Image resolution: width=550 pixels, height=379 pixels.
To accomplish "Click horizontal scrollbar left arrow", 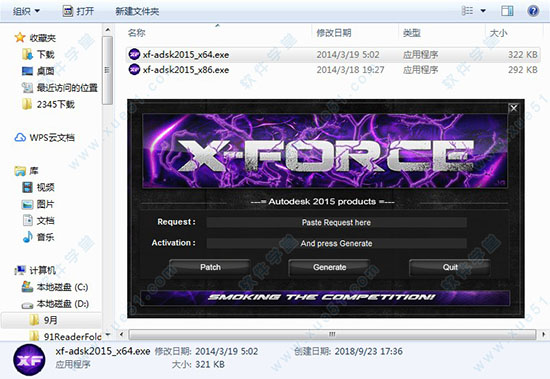I will (121, 334).
